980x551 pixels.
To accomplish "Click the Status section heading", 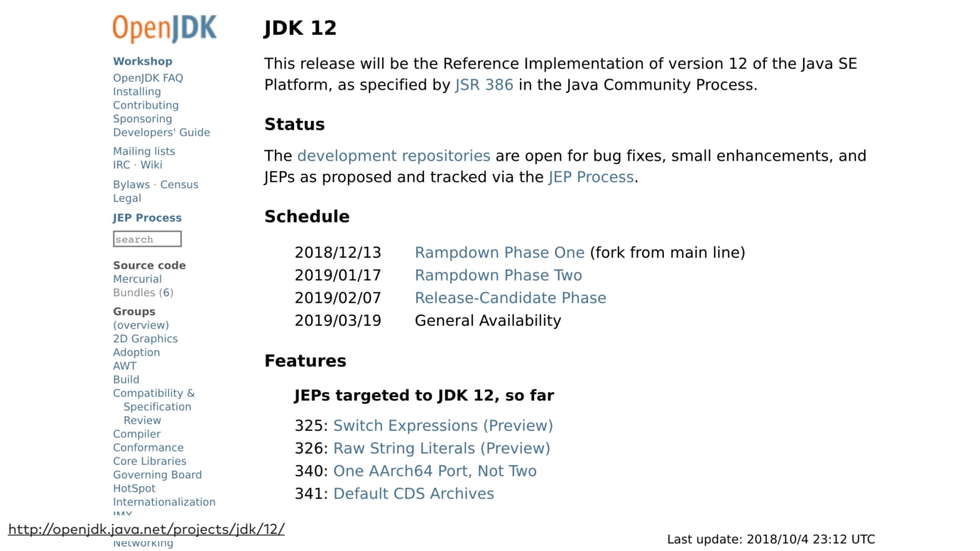I will [x=295, y=124].
